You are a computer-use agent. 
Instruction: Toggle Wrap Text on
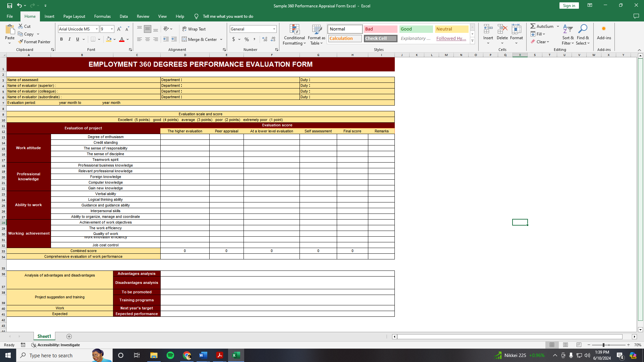(x=194, y=29)
